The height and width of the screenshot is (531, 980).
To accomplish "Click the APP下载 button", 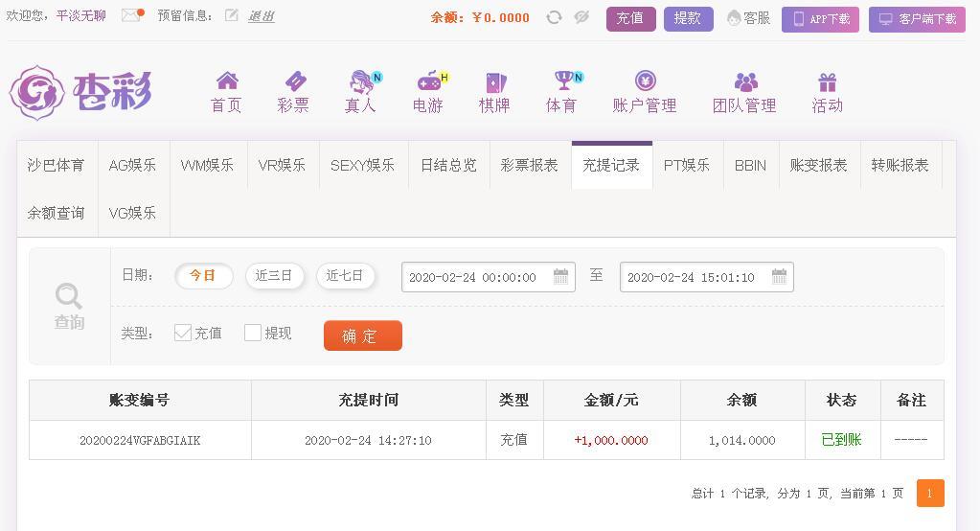I will click(x=820, y=19).
